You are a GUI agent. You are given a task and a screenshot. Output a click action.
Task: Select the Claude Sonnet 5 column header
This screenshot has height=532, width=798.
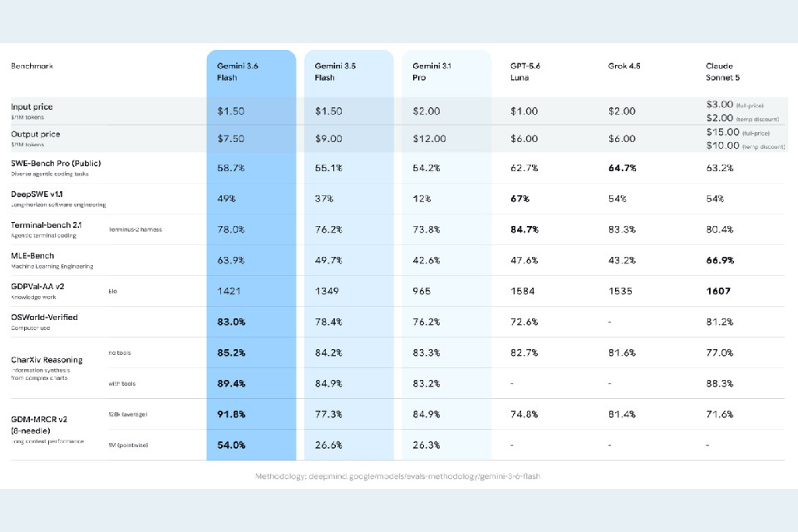pyautogui.click(x=722, y=71)
